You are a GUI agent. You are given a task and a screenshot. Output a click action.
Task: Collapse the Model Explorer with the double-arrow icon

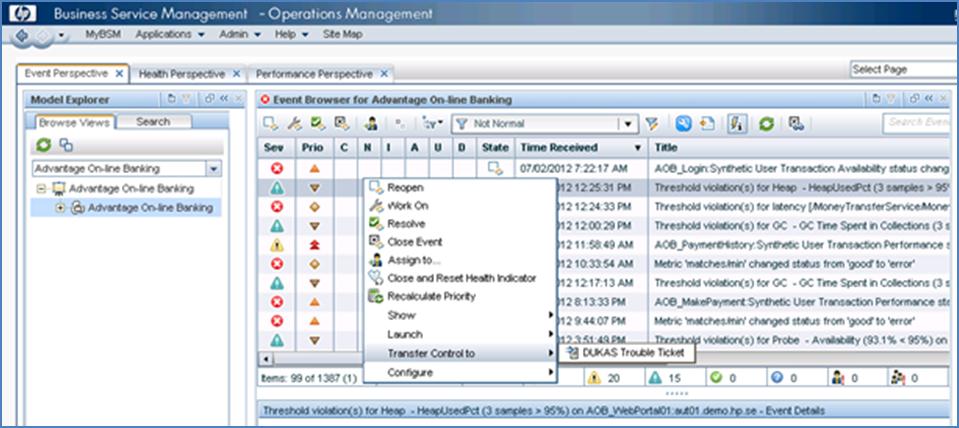click(224, 98)
